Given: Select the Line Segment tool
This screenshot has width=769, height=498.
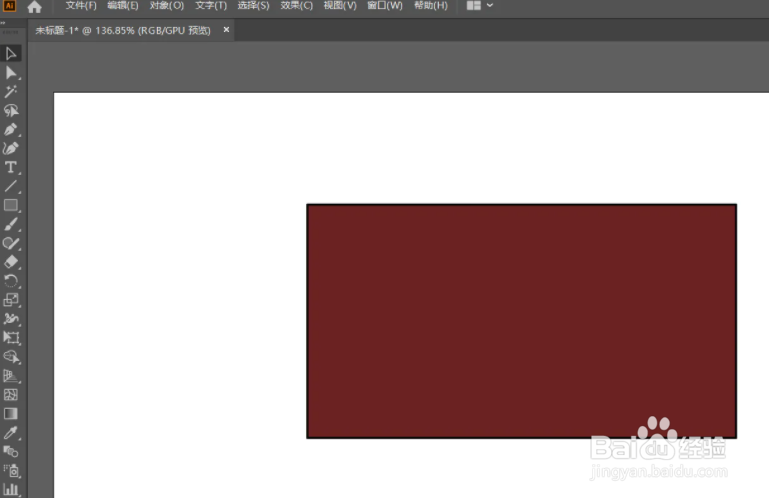Looking at the screenshot, I should click(11, 186).
